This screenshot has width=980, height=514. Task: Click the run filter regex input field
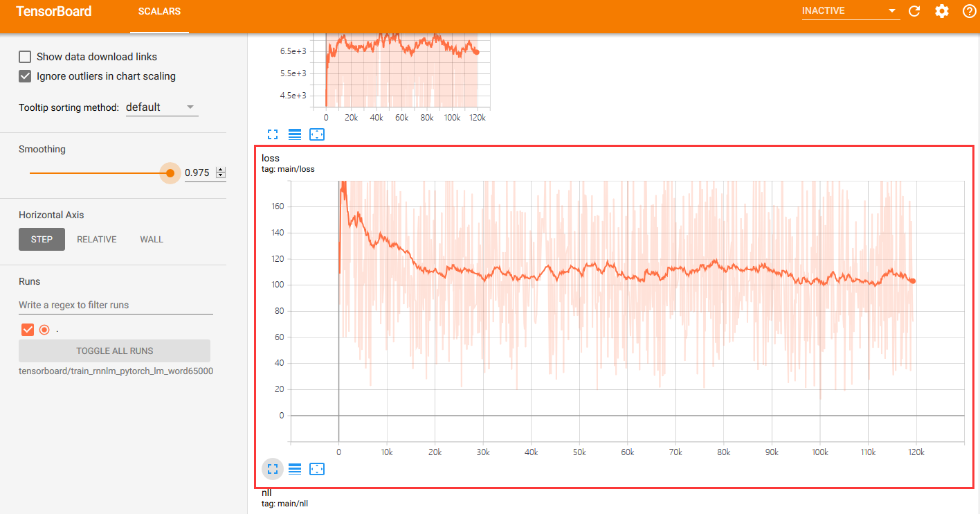click(x=115, y=305)
